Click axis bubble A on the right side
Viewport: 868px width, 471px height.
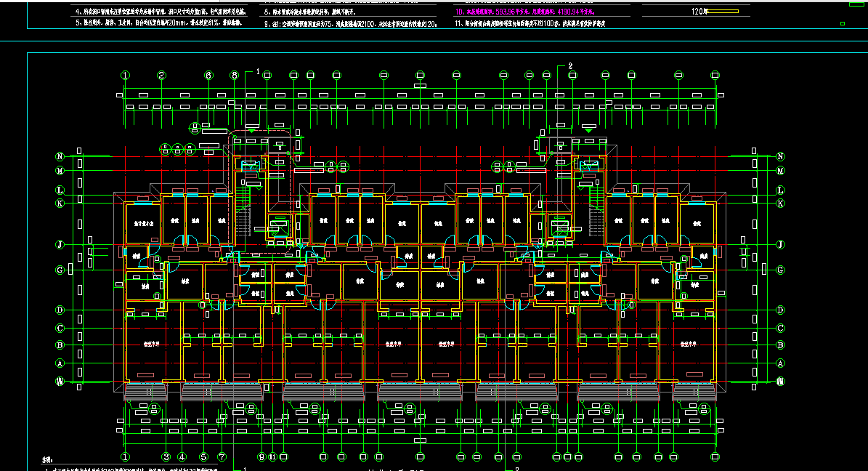tap(781, 363)
